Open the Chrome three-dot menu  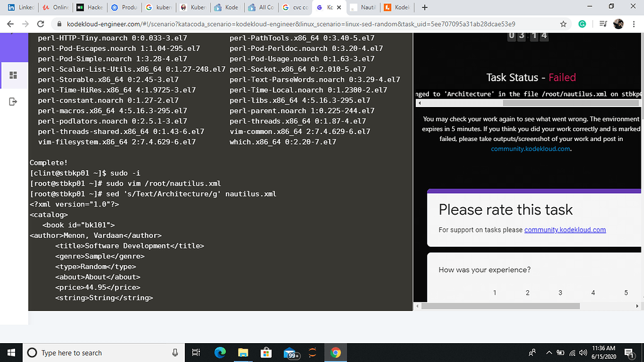click(634, 24)
